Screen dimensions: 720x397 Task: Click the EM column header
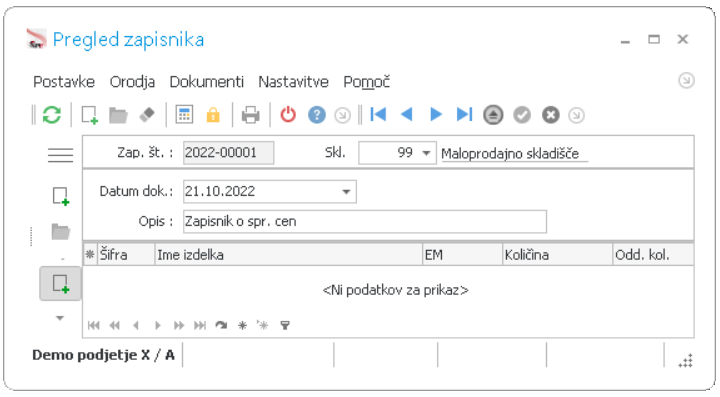462,255
